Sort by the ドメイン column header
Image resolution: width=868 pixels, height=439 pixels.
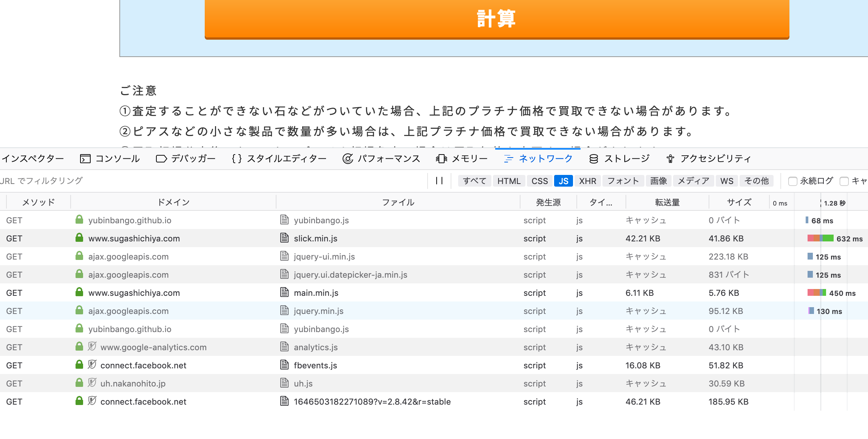pos(173,202)
